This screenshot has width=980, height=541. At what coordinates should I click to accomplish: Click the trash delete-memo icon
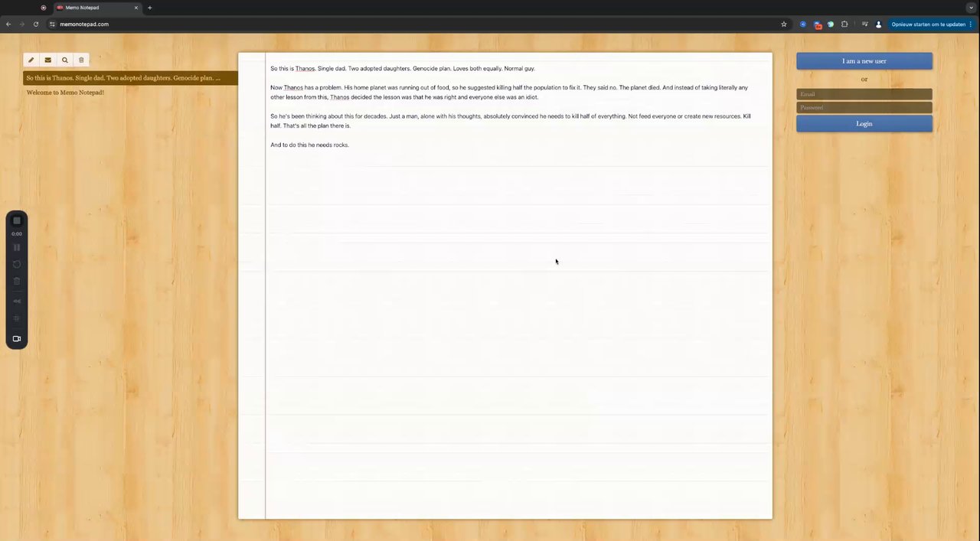tap(81, 60)
